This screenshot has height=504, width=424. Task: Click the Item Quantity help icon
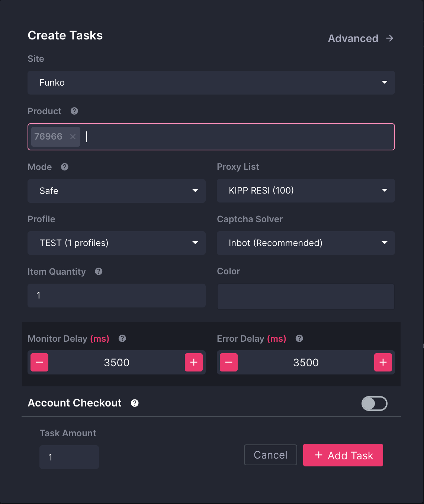tap(99, 271)
